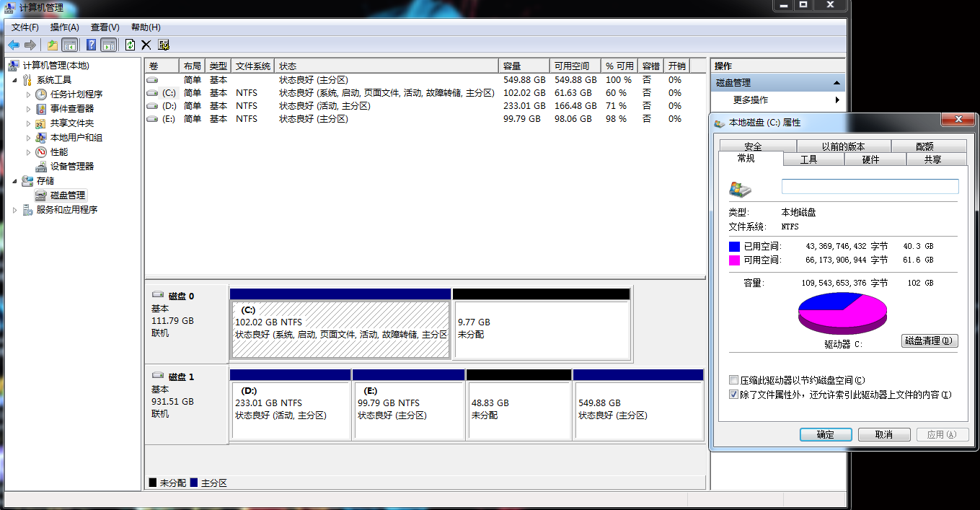Click the drive icon of the (C:) volume row
Image resolution: width=980 pixels, height=510 pixels.
(152, 93)
